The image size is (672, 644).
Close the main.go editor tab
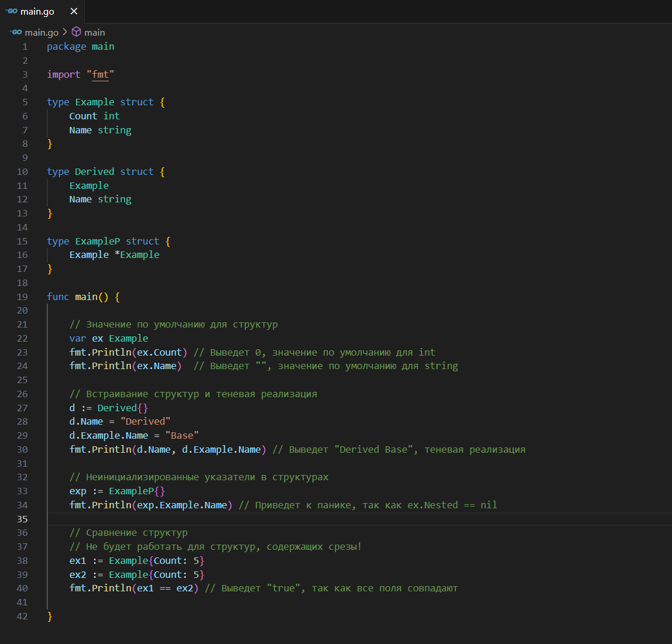(74, 11)
